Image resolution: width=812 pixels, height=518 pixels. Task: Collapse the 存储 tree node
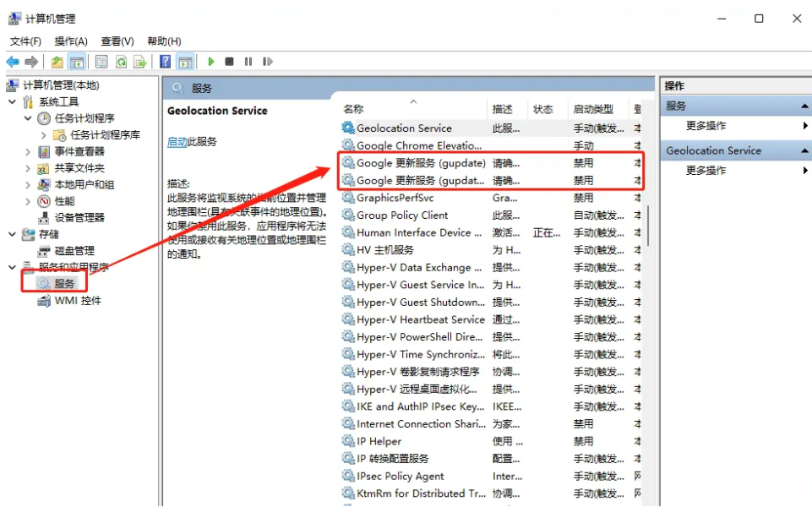(x=13, y=234)
